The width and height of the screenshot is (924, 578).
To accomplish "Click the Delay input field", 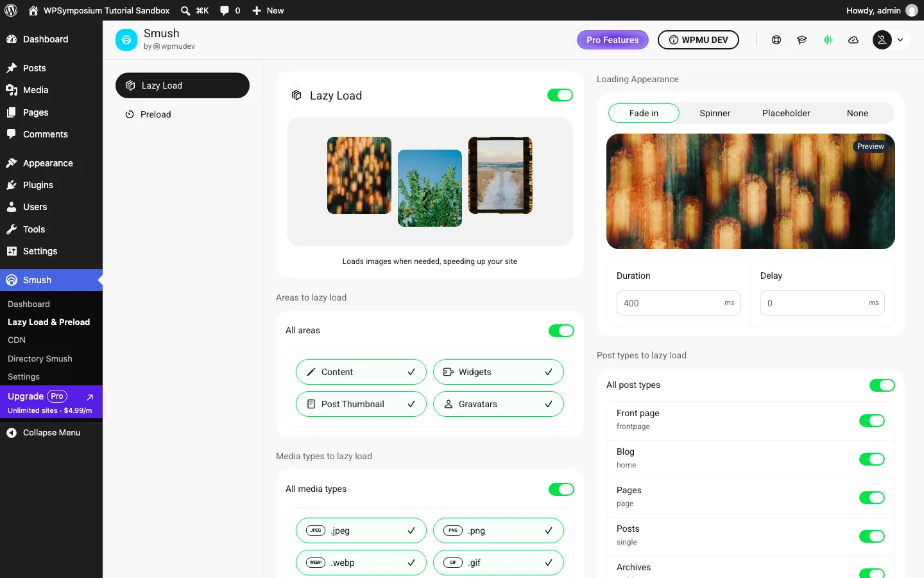I will tap(822, 303).
